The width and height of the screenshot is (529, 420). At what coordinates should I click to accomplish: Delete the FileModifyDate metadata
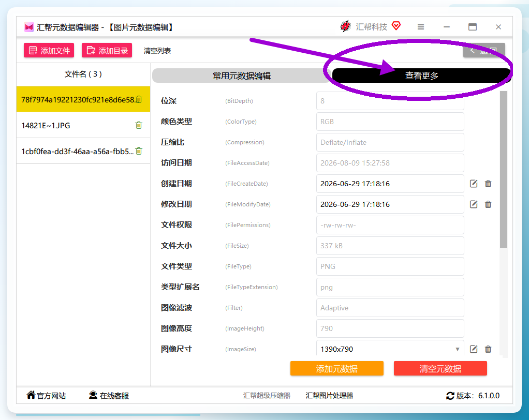click(488, 204)
